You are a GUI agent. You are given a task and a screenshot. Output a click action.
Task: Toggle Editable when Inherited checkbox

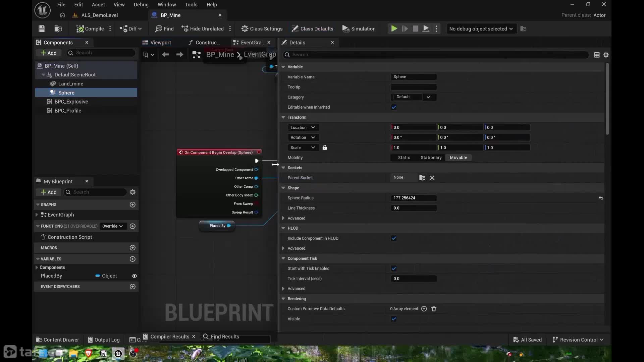[394, 107]
